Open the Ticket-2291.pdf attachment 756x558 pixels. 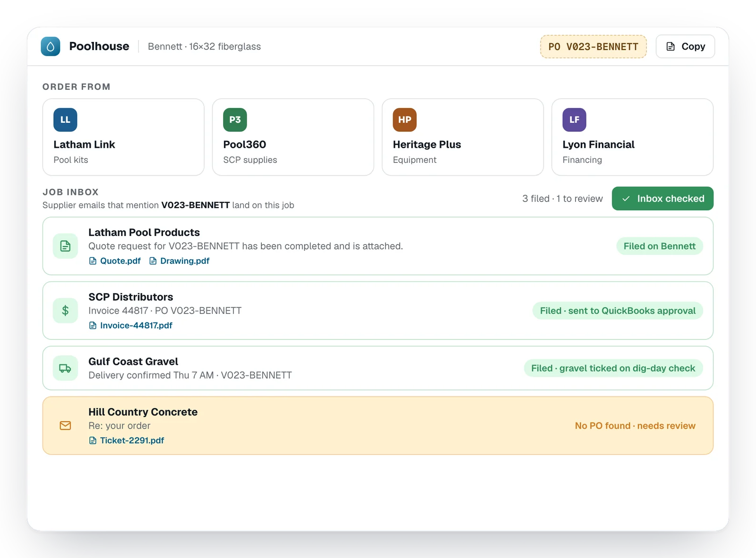pos(127,440)
